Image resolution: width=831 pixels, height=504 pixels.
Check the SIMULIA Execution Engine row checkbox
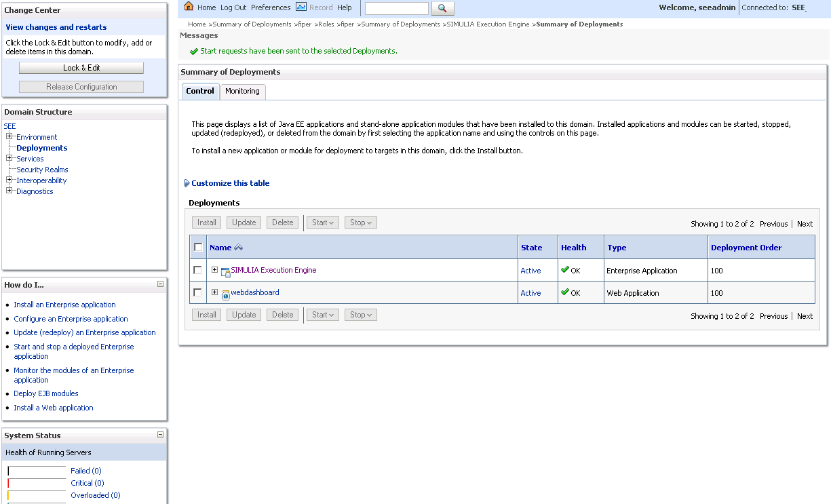[x=198, y=270]
